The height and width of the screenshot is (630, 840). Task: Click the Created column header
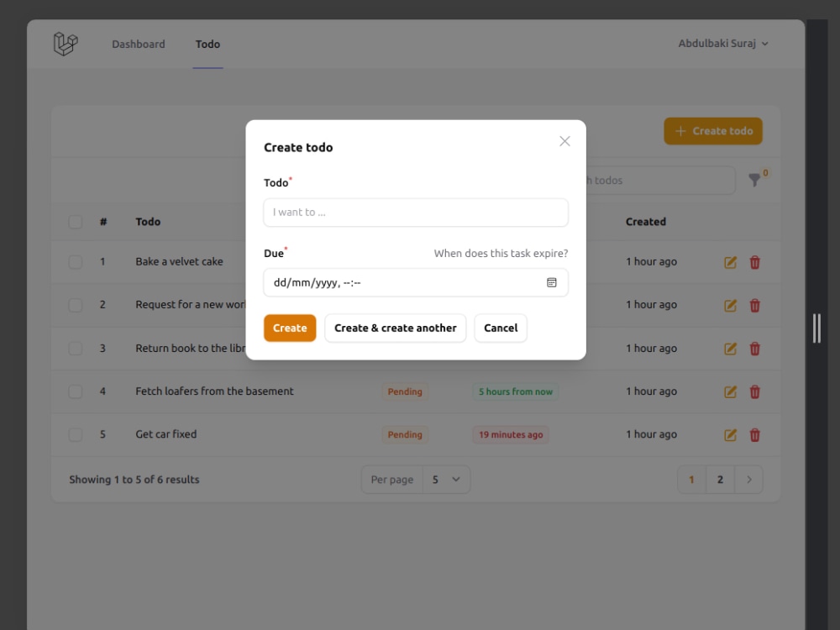(x=645, y=222)
